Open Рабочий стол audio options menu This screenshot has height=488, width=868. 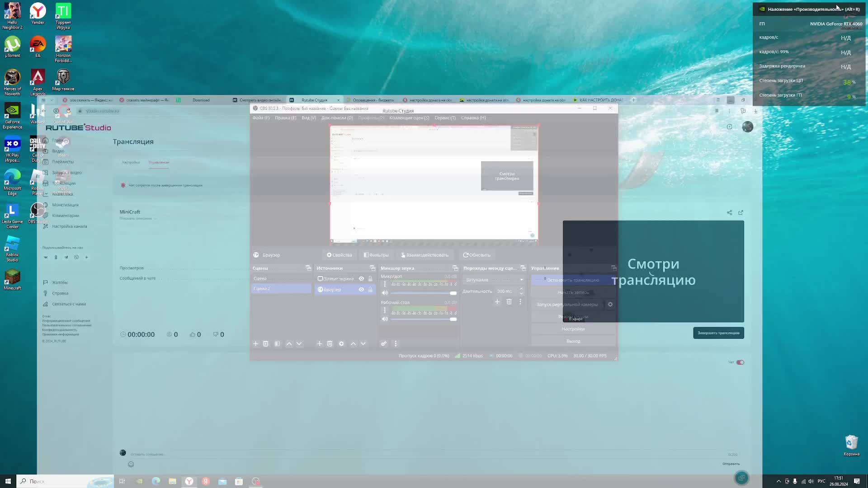click(x=385, y=310)
